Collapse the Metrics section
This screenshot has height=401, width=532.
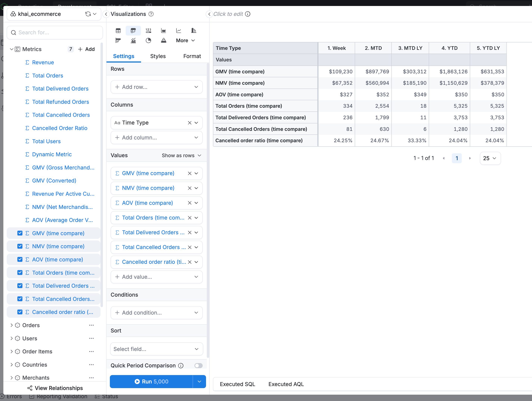[x=12, y=49]
